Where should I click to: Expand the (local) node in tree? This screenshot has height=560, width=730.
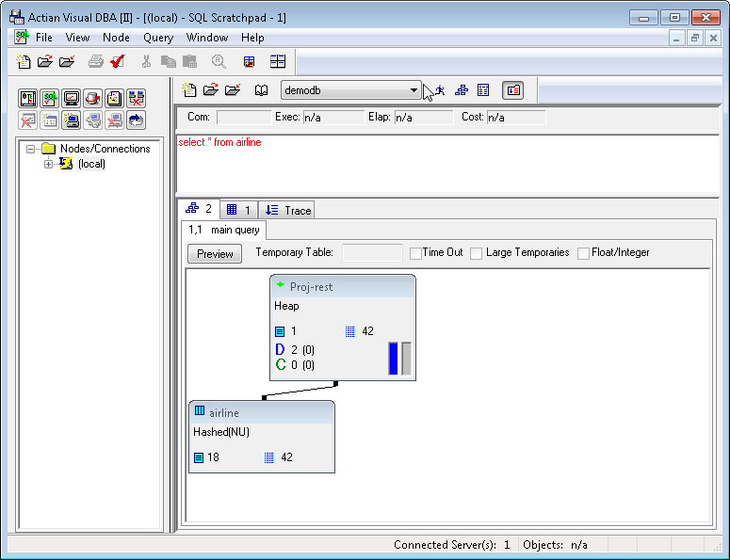click(x=49, y=164)
